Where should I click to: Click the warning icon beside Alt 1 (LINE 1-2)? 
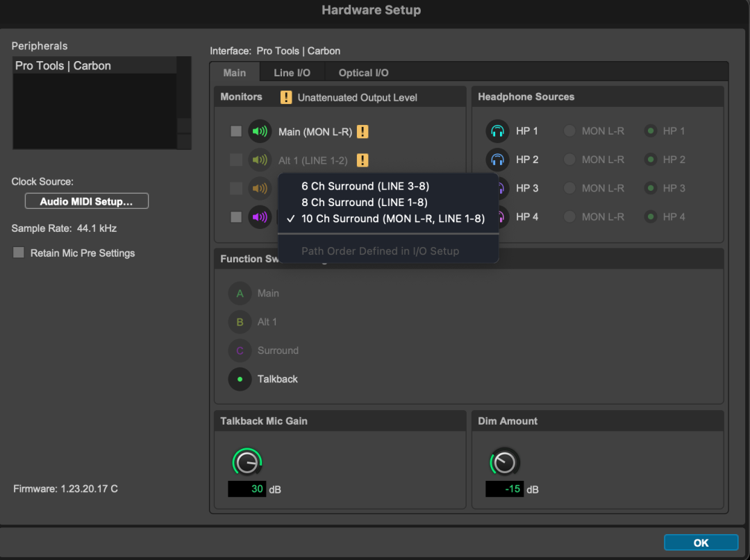(x=362, y=160)
